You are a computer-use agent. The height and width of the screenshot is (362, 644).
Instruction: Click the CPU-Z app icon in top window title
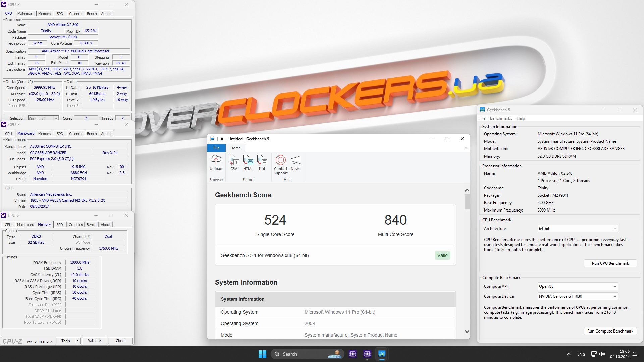click(x=4, y=4)
